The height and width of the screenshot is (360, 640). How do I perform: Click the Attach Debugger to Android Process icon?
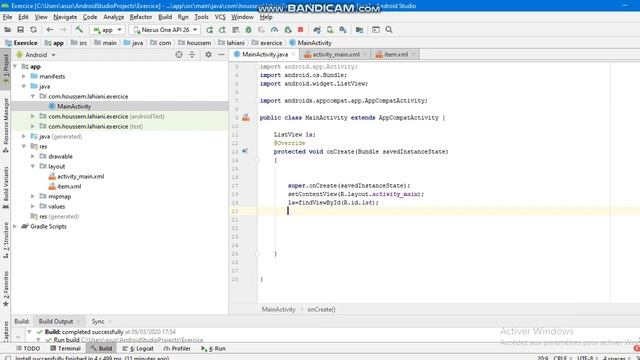288,30
